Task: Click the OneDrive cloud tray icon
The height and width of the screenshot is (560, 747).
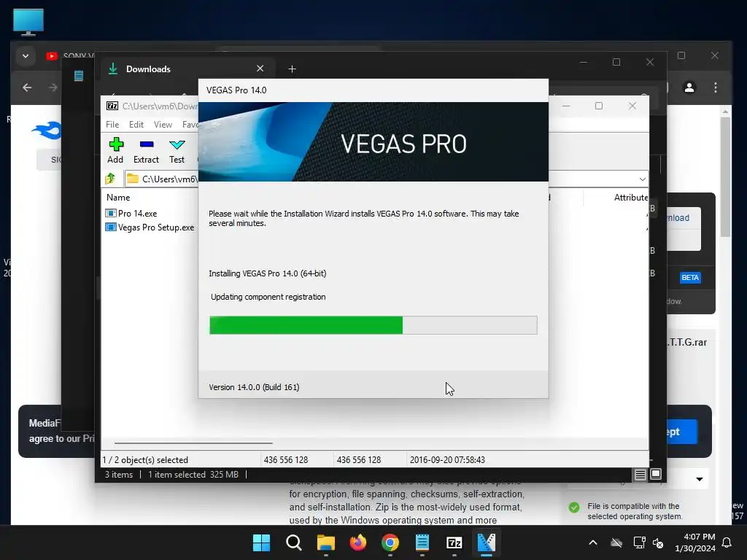Action: [x=616, y=542]
